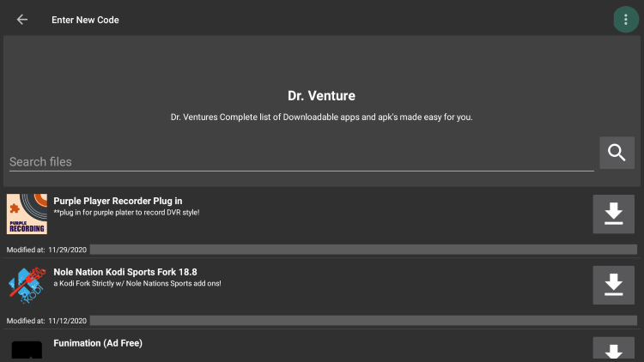Click the Purple Player download progress bar

363,250
